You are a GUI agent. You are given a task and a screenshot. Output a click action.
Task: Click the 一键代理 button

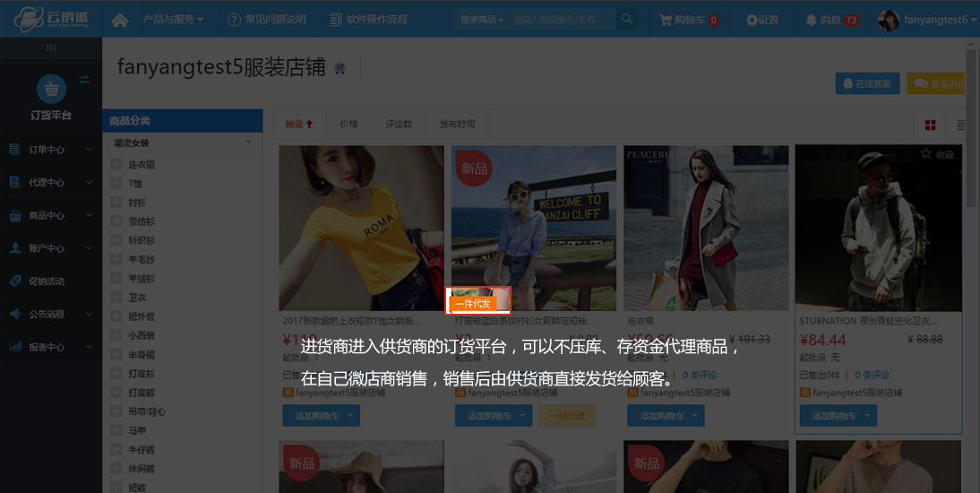[x=566, y=416]
